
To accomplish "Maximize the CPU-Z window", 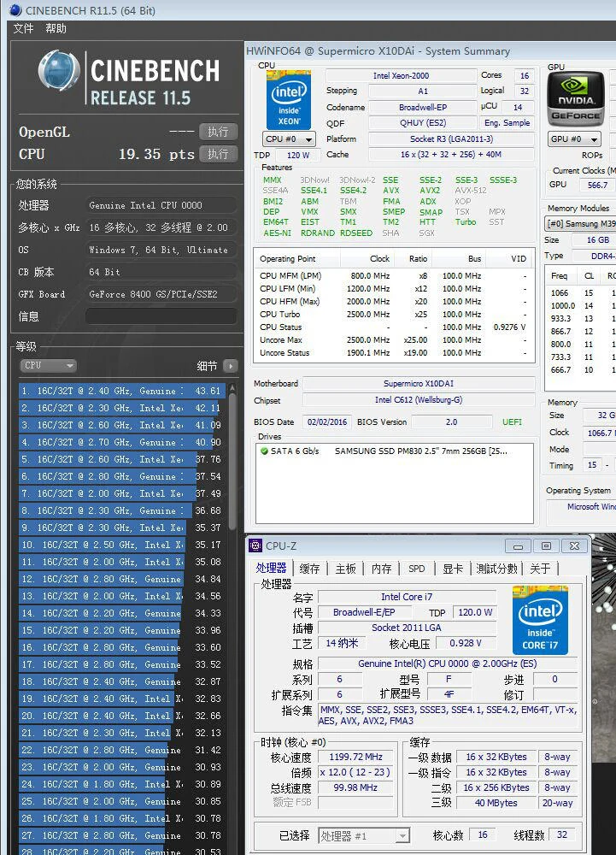I will tap(546, 545).
